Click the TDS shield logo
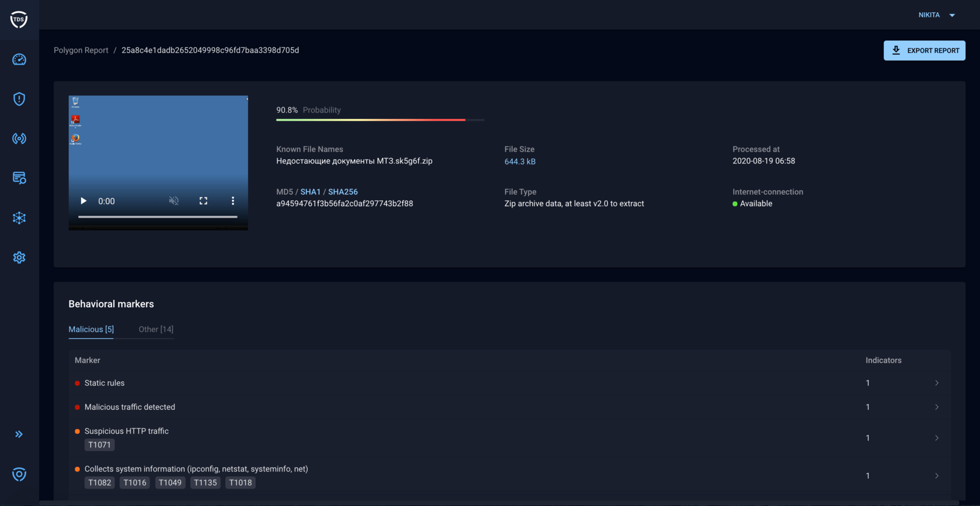This screenshot has height=506, width=980. tap(19, 19)
